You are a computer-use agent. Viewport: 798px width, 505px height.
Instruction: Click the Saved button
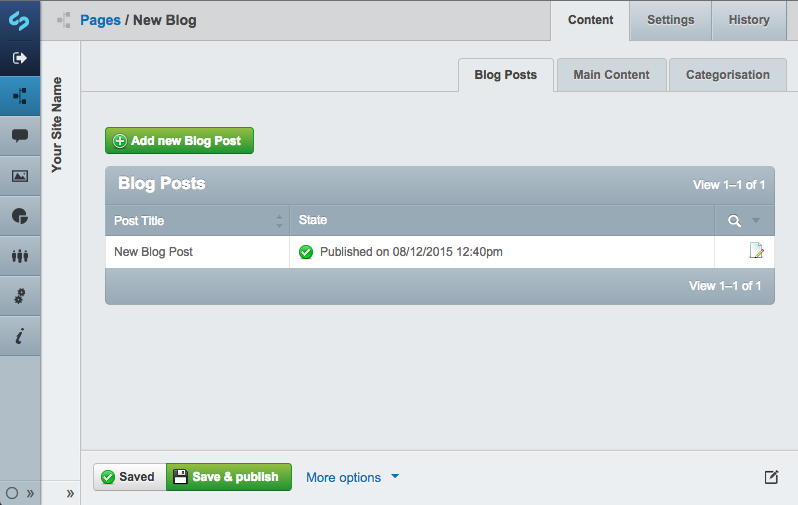pos(130,477)
